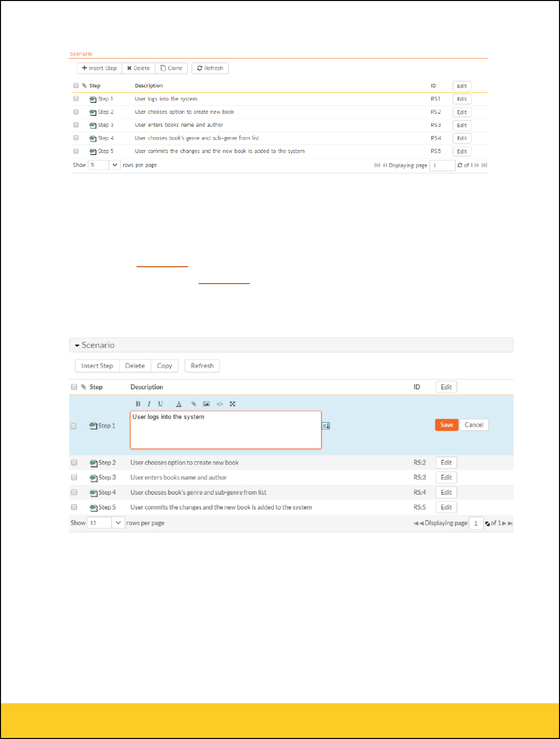
Task: Insert a link using the editor link icon
Action: pos(194,404)
